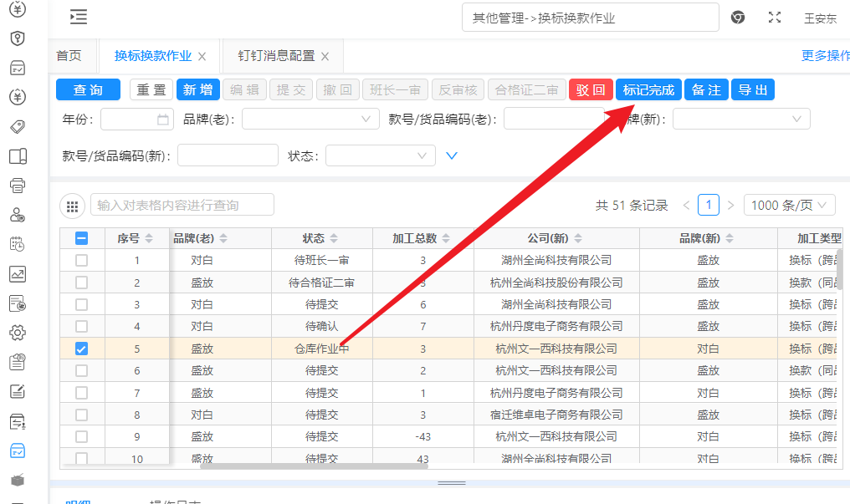This screenshot has width=850, height=504.
Task: Check the checkbox for row 1
Action: (x=81, y=260)
